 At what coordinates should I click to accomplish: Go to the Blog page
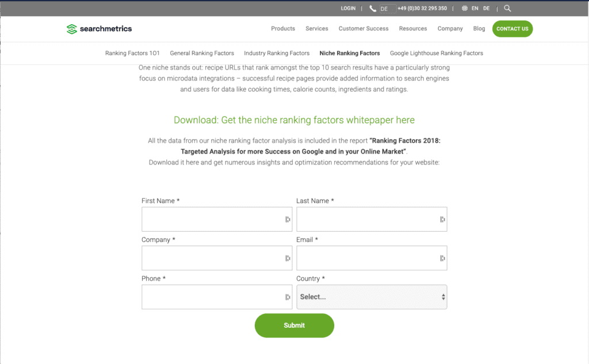(479, 29)
